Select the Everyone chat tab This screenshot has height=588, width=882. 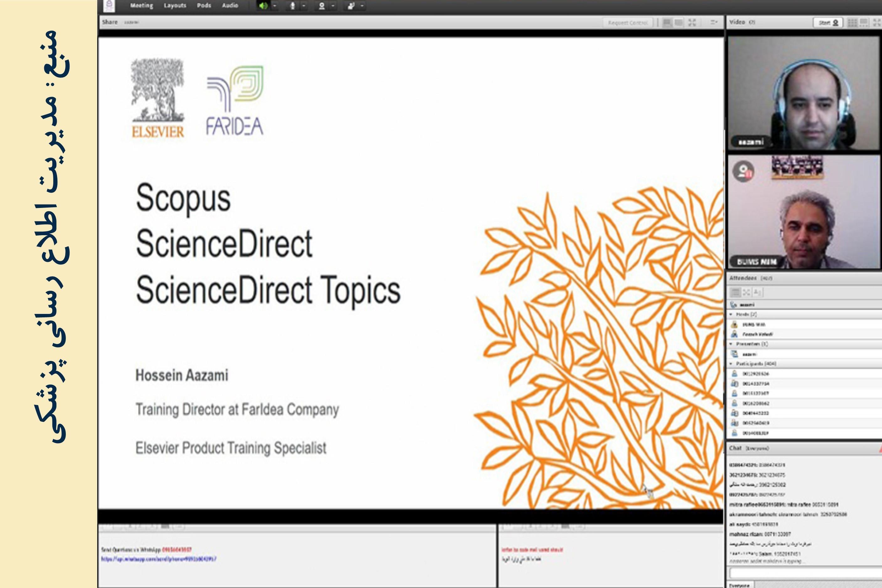click(740, 585)
